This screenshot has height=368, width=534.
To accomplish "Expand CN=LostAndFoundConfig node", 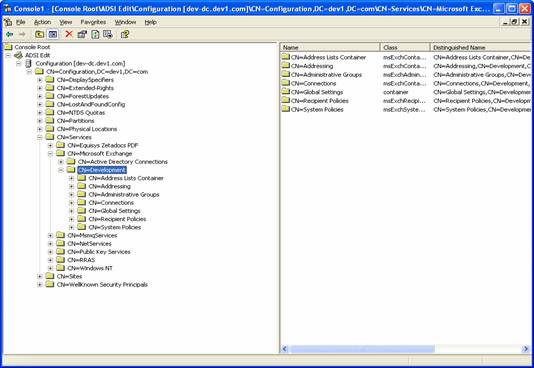I will (x=40, y=104).
